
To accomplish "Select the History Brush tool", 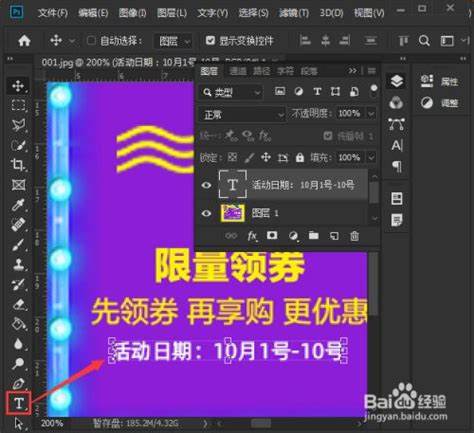I will [18, 284].
